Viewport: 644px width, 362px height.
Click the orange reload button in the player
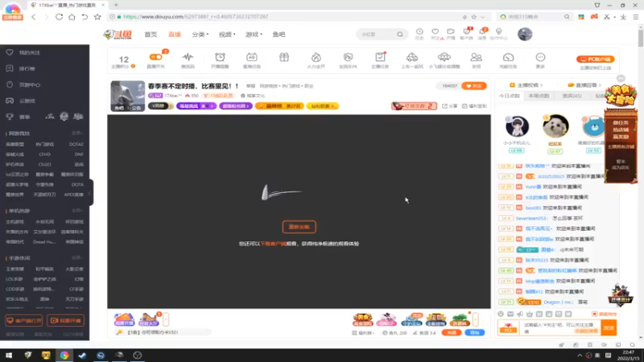[x=299, y=227]
